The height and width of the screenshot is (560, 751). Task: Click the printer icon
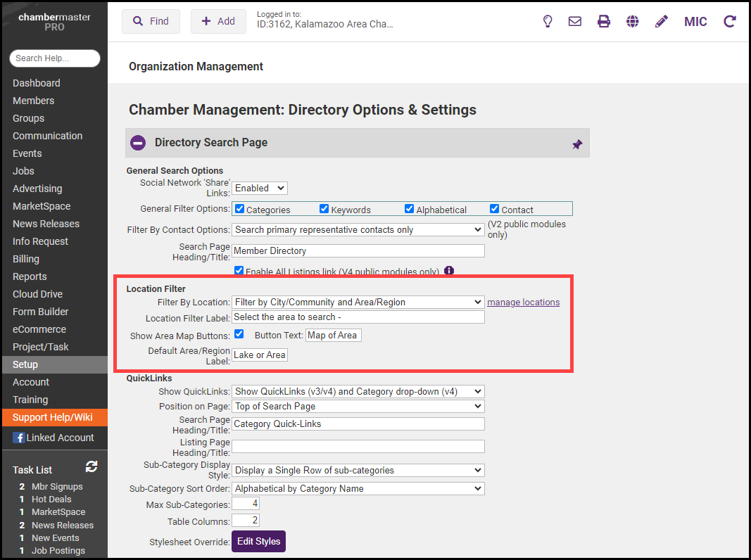point(604,21)
